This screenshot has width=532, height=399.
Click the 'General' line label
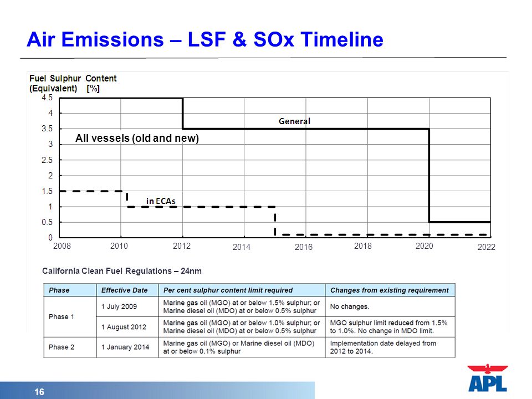(x=294, y=121)
